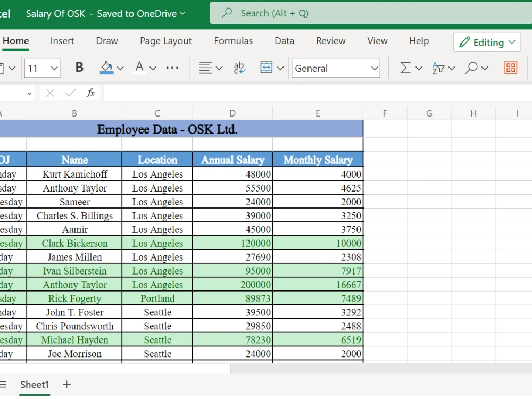This screenshot has height=399, width=532.
Task: Apply the Fill Color bucket
Action: [106, 68]
